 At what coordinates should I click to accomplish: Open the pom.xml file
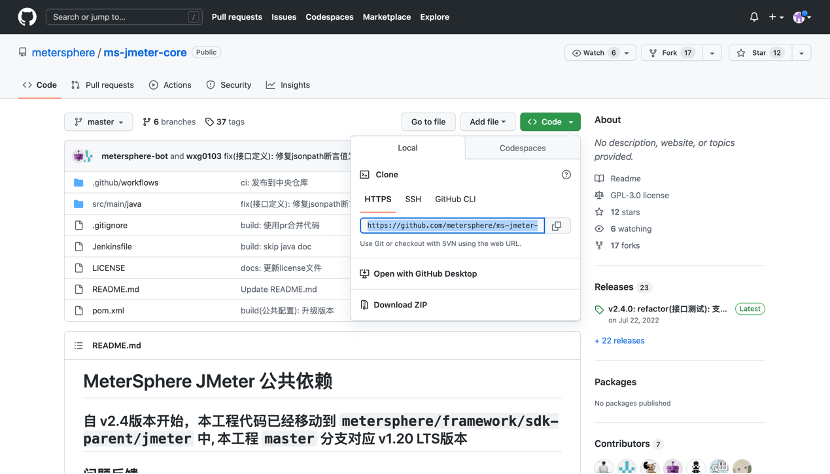point(108,310)
